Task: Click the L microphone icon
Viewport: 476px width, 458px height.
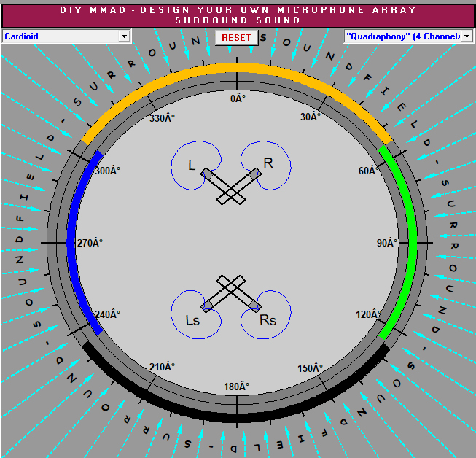Action: tap(208, 175)
